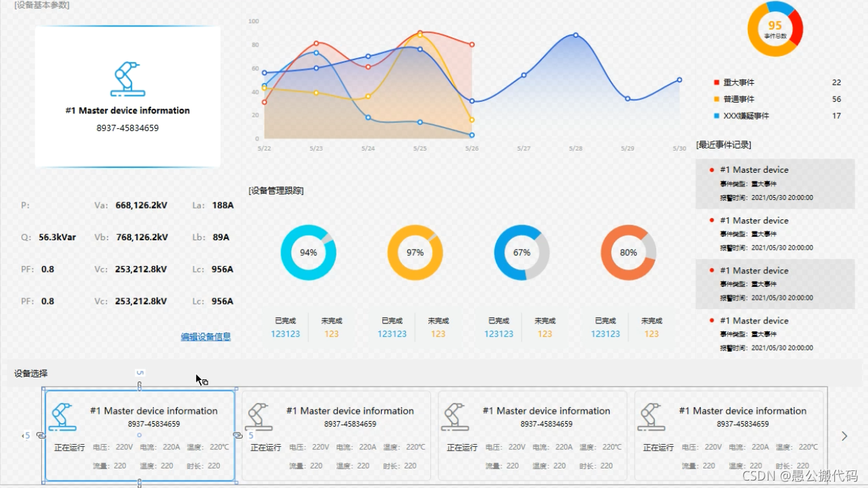868x488 pixels.
Task: Click the 5/22 date label on the chart axis
Action: (264, 148)
